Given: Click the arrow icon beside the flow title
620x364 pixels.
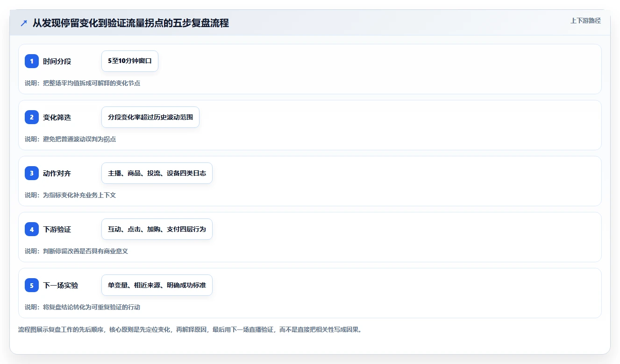Looking at the screenshot, I should (x=24, y=23).
